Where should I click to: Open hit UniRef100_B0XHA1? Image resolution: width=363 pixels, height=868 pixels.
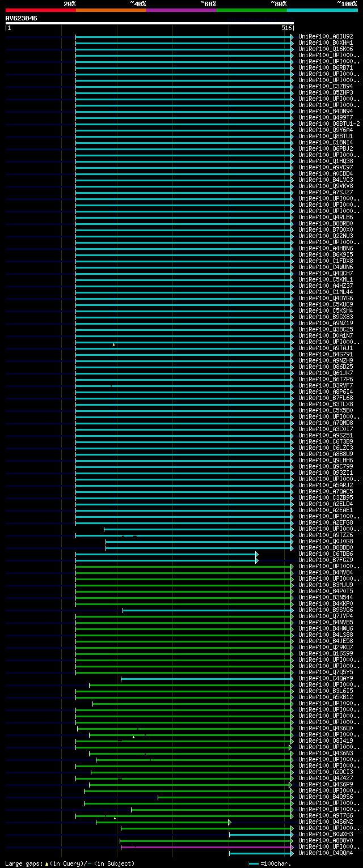326,42
